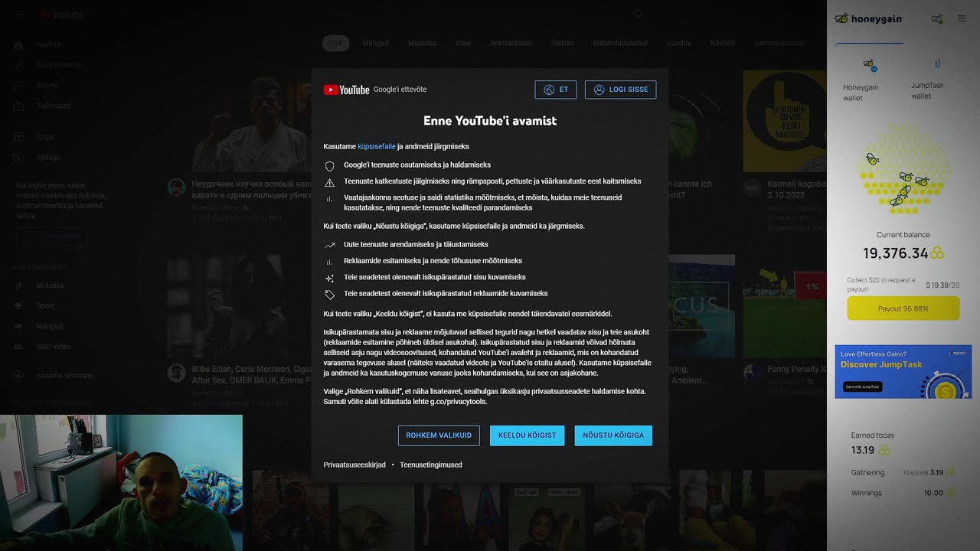The width and height of the screenshot is (980, 551).
Task: Open Privaatsuseeskirjad link
Action: point(354,465)
